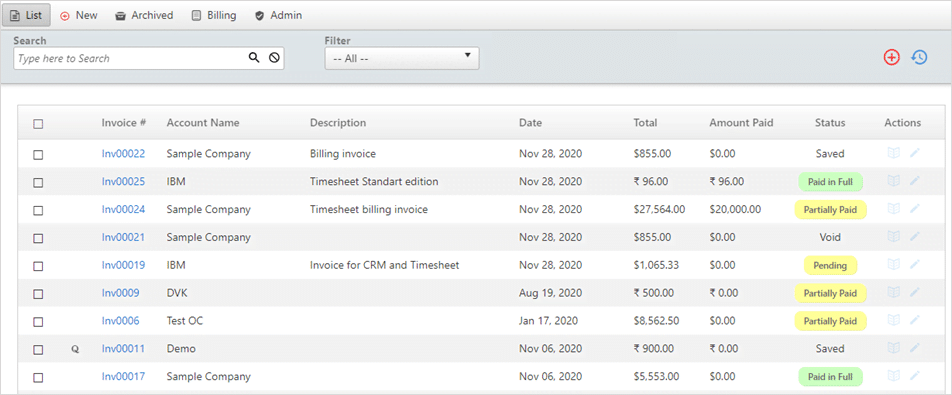Screen dimensions: 952x395
Task: Open view icon for Inv00019
Action: pyautogui.click(x=893, y=265)
